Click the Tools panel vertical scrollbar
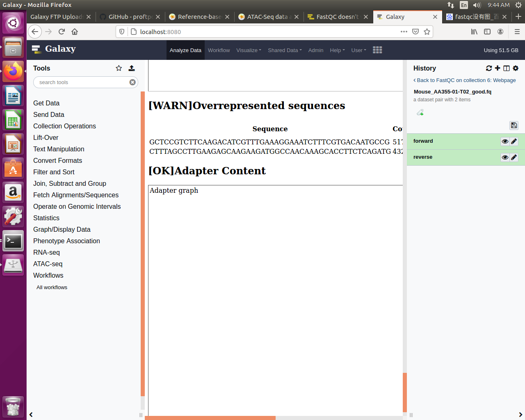The width and height of the screenshot is (525, 420). [143, 244]
